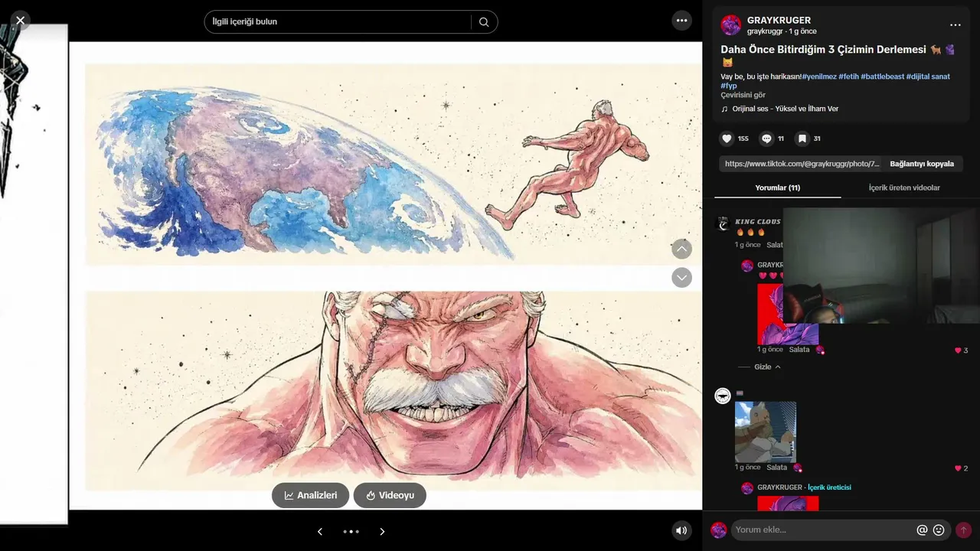Click the comment bubble icon
The width and height of the screenshot is (980, 551).
[766, 139]
